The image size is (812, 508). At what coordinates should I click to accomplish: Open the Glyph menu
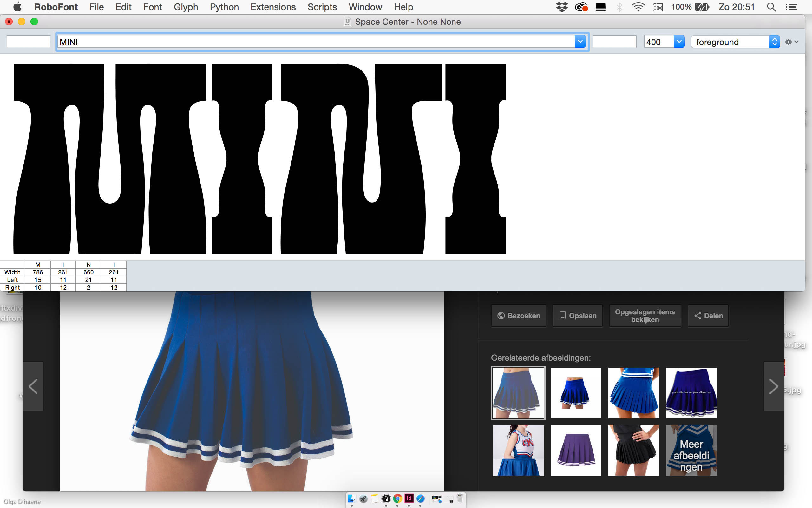tap(186, 7)
